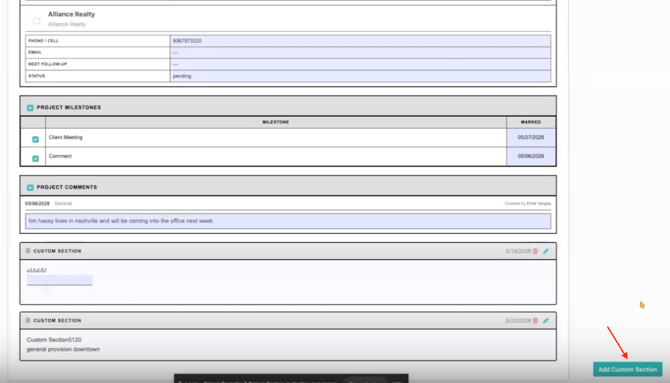670x383 pixels.
Task: Click the Alliance Realty heading
Action: click(71, 14)
